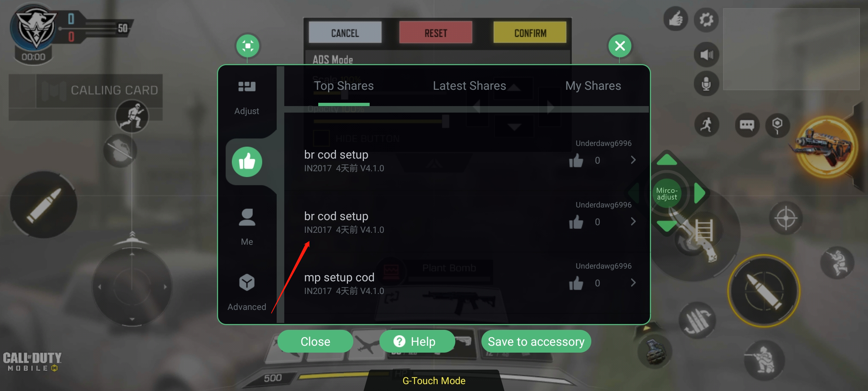Click the Help button
This screenshot has width=868, height=391.
[x=417, y=341]
